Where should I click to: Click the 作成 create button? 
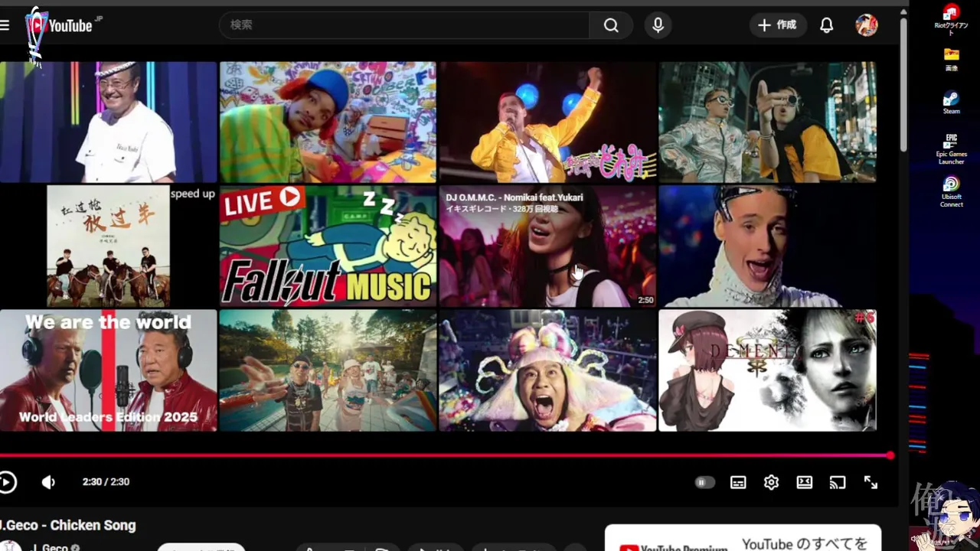(778, 25)
